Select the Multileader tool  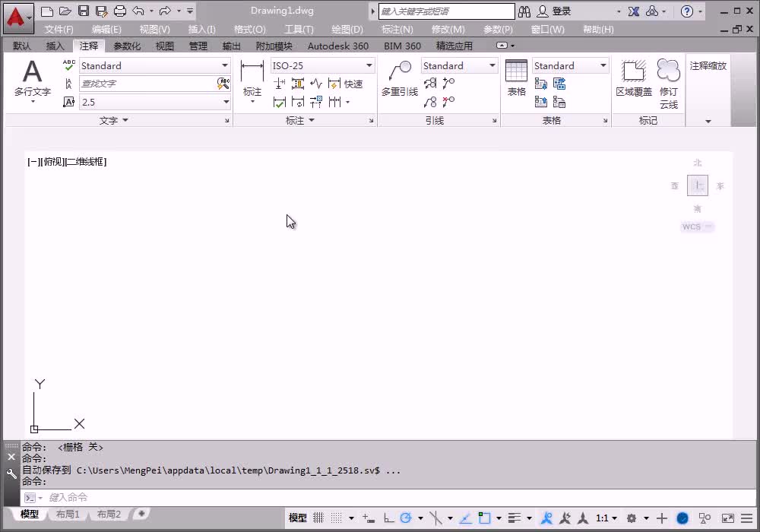click(x=400, y=78)
